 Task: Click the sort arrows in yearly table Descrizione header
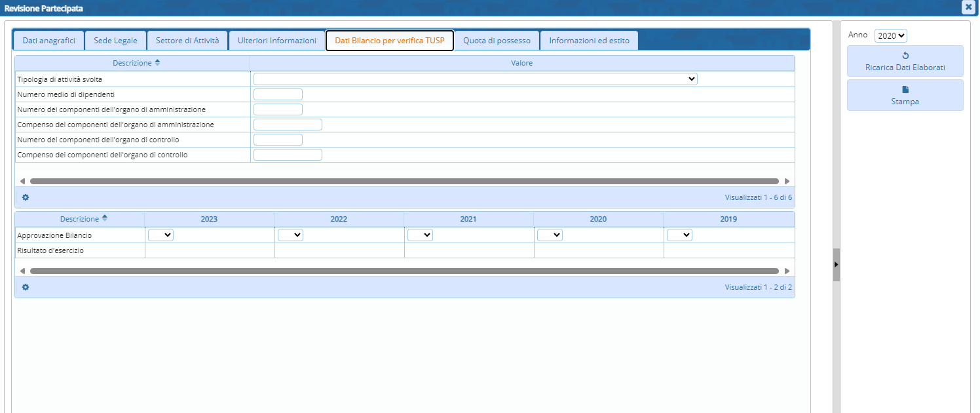[105, 219]
